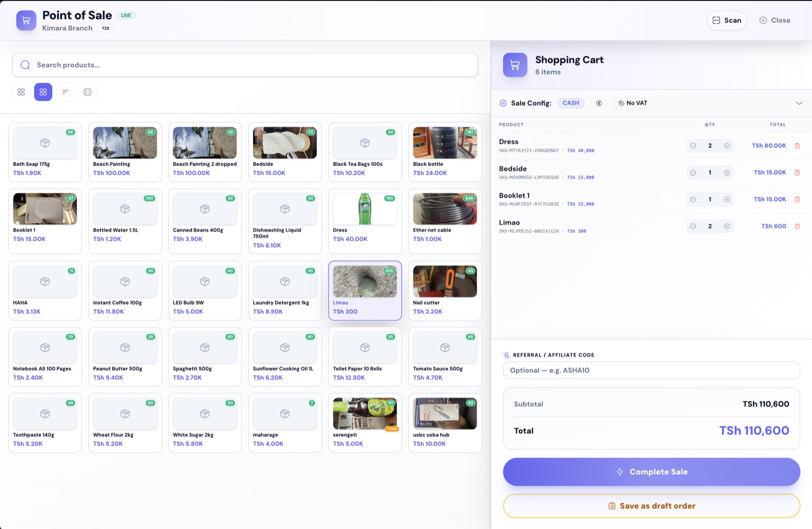
Task: Focus the Search products field
Action: coord(245,65)
